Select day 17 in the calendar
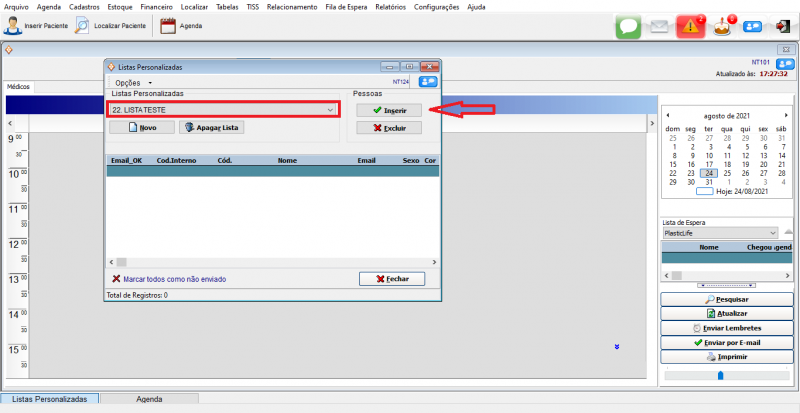Image resolution: width=800 pixels, height=413 pixels. click(710, 164)
